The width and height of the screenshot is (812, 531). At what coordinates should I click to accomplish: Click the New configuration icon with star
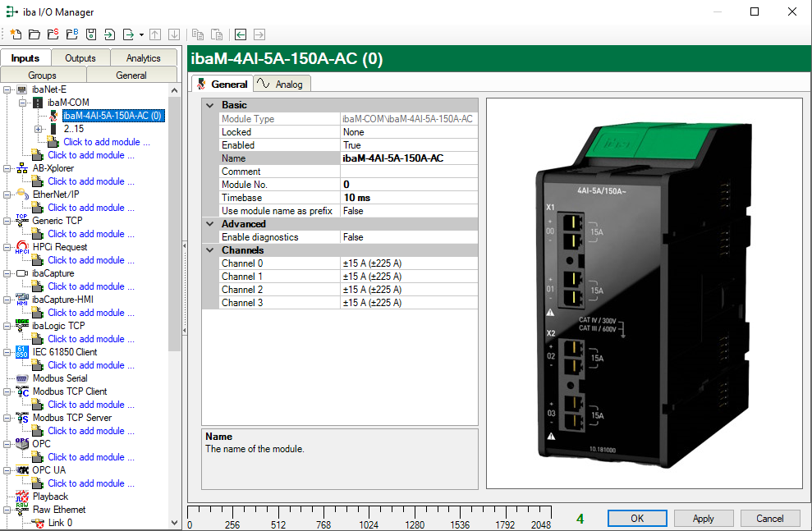(16, 34)
